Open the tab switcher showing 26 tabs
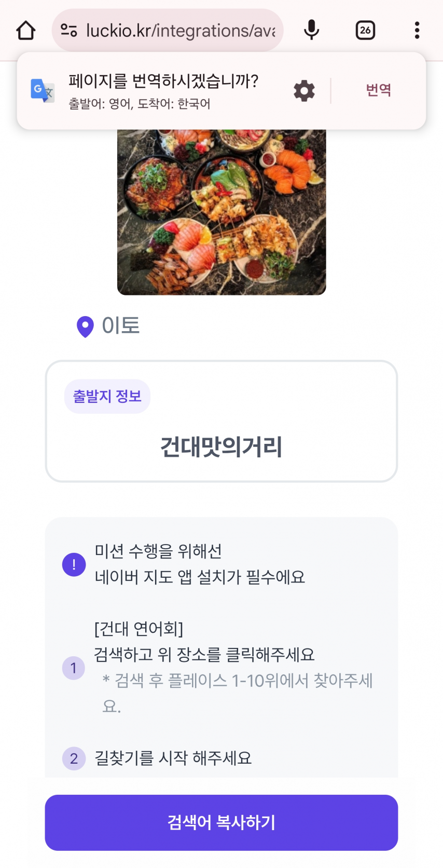 tap(365, 30)
